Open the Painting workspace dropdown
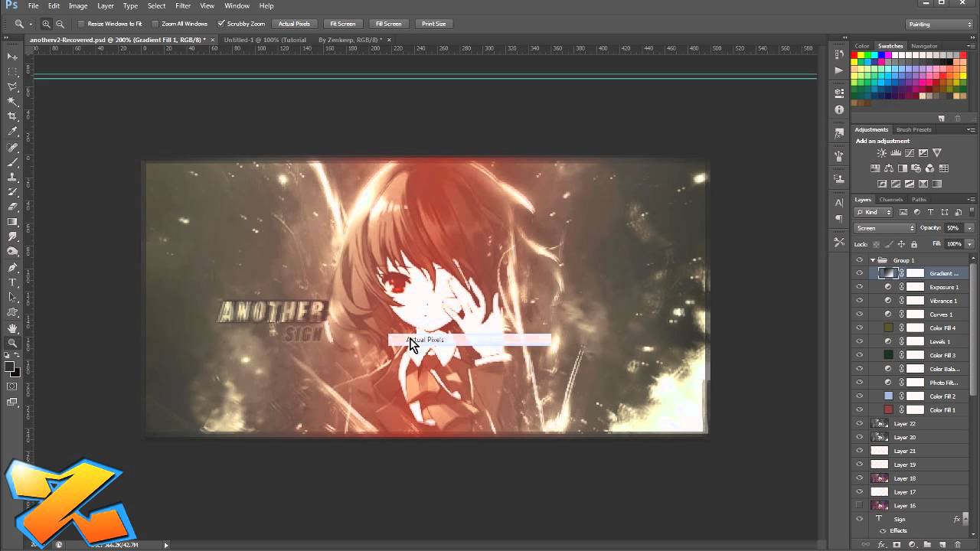The width and height of the screenshot is (980, 551). 939,24
